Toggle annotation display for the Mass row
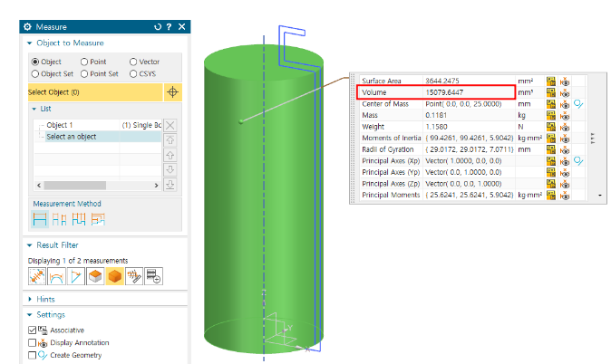This screenshot has width=611, height=364. tap(564, 116)
